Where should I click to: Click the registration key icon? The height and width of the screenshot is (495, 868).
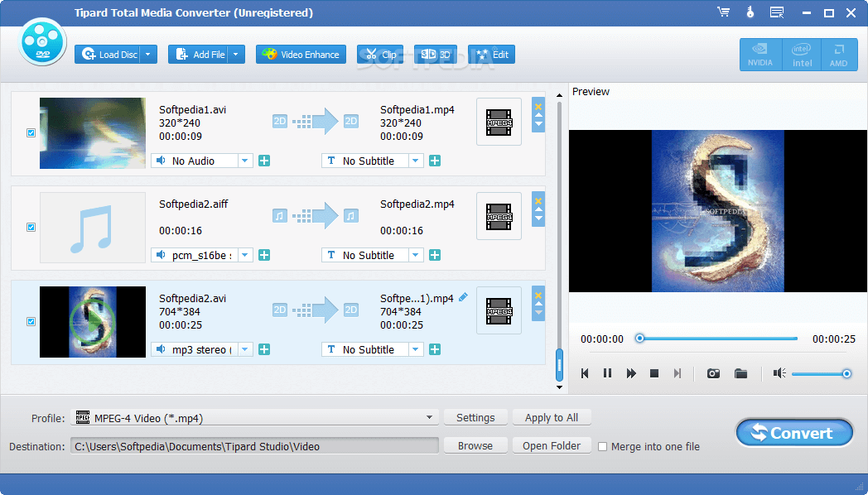click(x=750, y=12)
